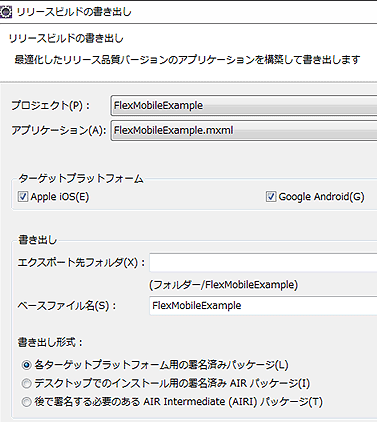Click the (フォルダー/FlexMobileExample) hint text
Viewport: 377px width, 422px height.
(x=223, y=285)
